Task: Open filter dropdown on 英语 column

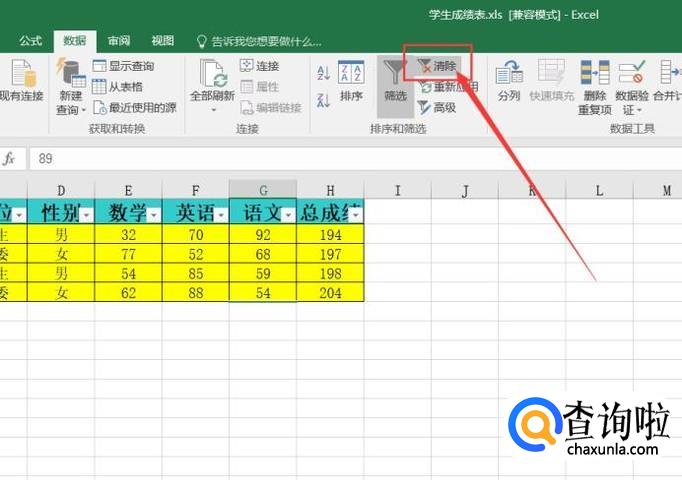Action: coord(221,215)
